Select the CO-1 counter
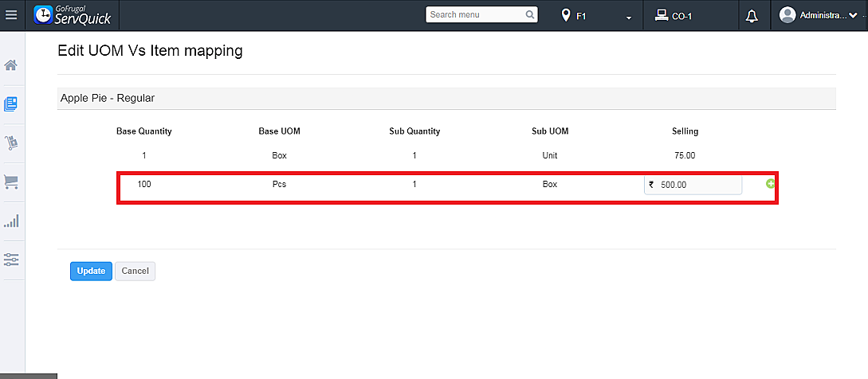 pyautogui.click(x=674, y=16)
